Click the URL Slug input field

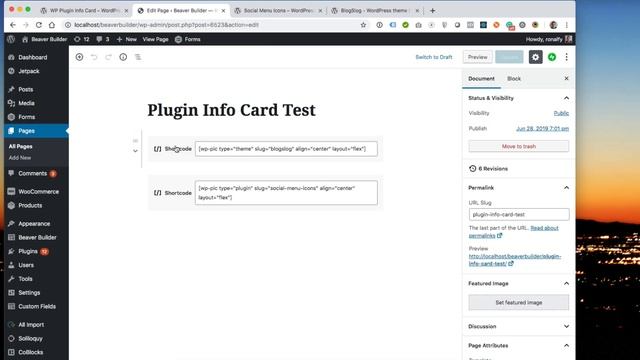coord(519,214)
